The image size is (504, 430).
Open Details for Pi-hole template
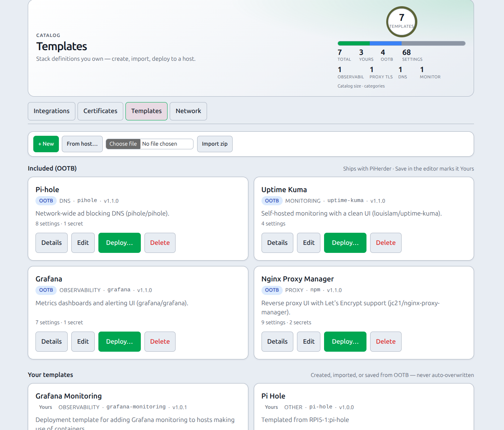pos(52,243)
